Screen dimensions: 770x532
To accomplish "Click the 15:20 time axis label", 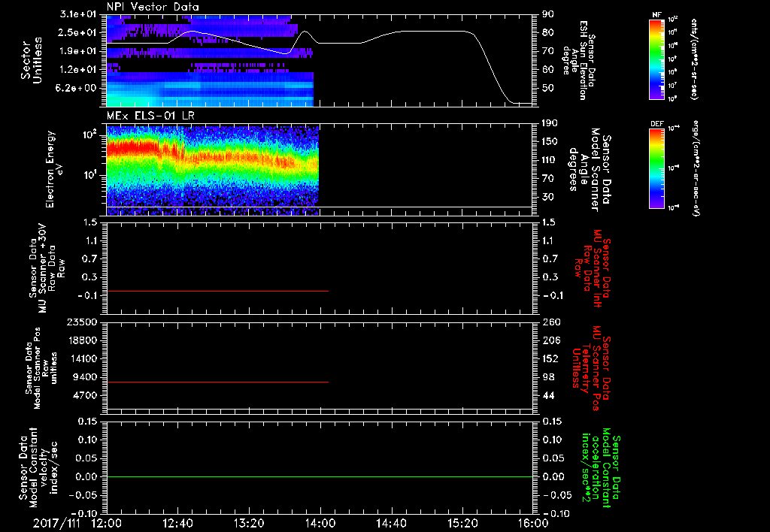I will pyautogui.click(x=462, y=523).
